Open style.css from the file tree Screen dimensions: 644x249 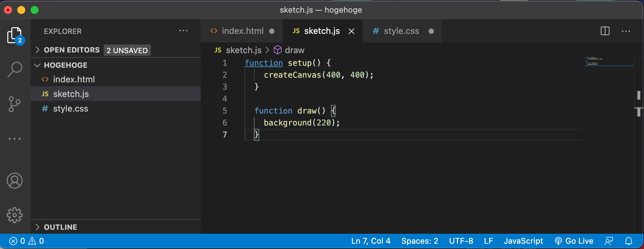point(70,109)
